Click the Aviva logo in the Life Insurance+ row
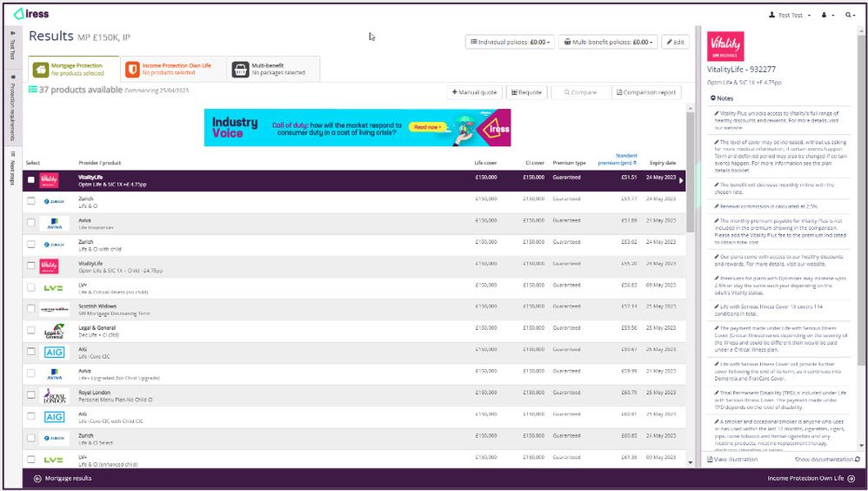The height and width of the screenshot is (491, 868). tap(54, 224)
